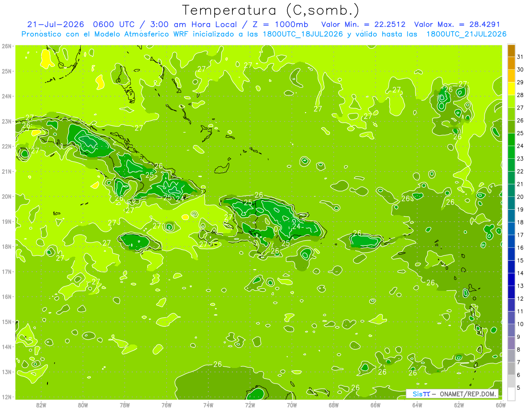Image resolution: width=532 pixels, height=411 pixels.
Task: Click the 70W longitude axis label
Action: click(292, 405)
